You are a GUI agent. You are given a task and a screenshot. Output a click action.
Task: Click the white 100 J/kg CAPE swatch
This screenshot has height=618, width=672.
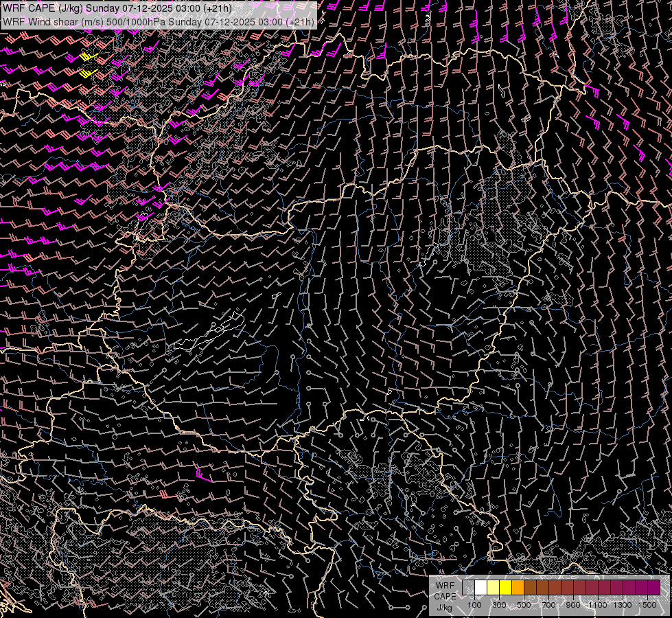click(x=481, y=587)
